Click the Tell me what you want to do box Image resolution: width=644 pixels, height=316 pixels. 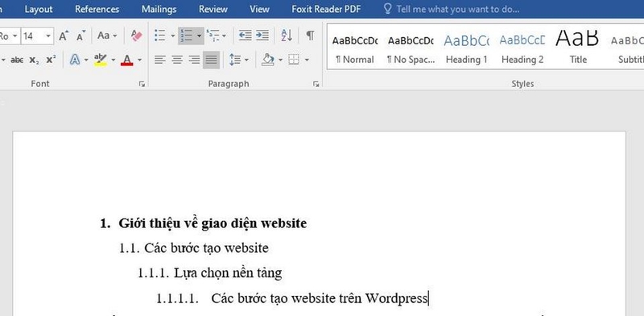[x=451, y=9]
